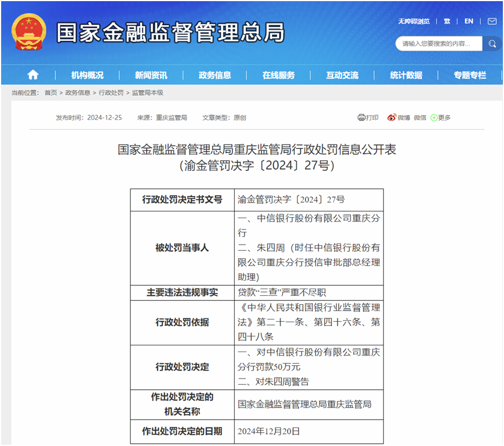Open 在线服务 menu
This screenshot has height=446, width=504.
278,75
